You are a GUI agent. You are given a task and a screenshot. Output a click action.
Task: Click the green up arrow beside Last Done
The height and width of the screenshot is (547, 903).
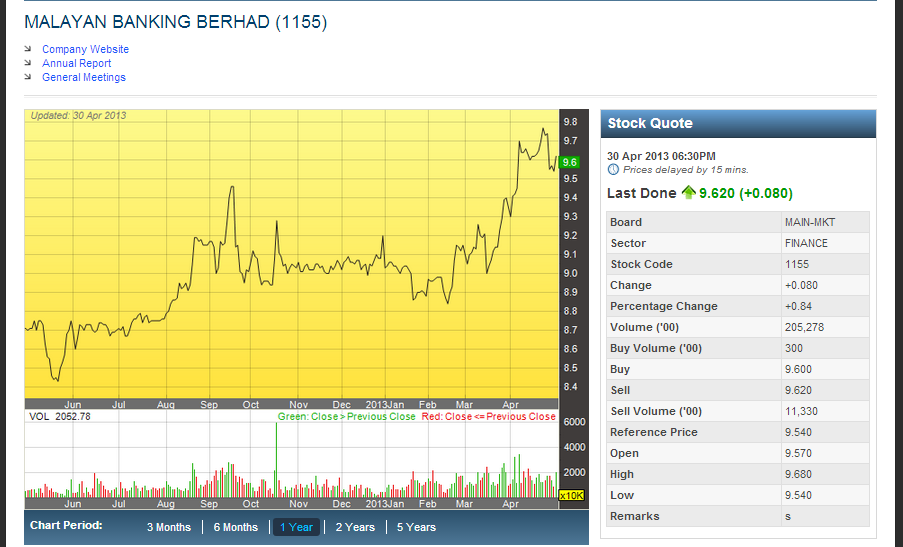(x=688, y=193)
